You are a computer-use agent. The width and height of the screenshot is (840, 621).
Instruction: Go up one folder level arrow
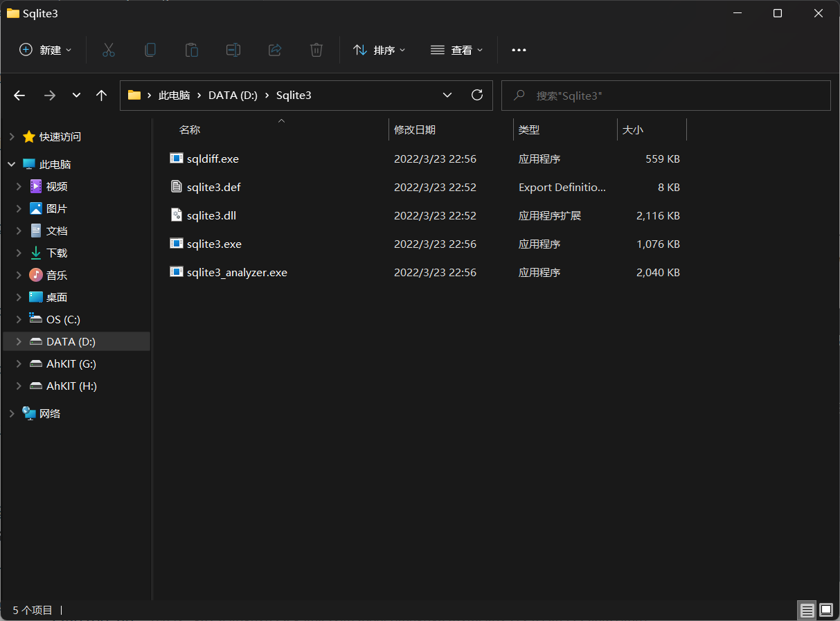click(x=102, y=96)
